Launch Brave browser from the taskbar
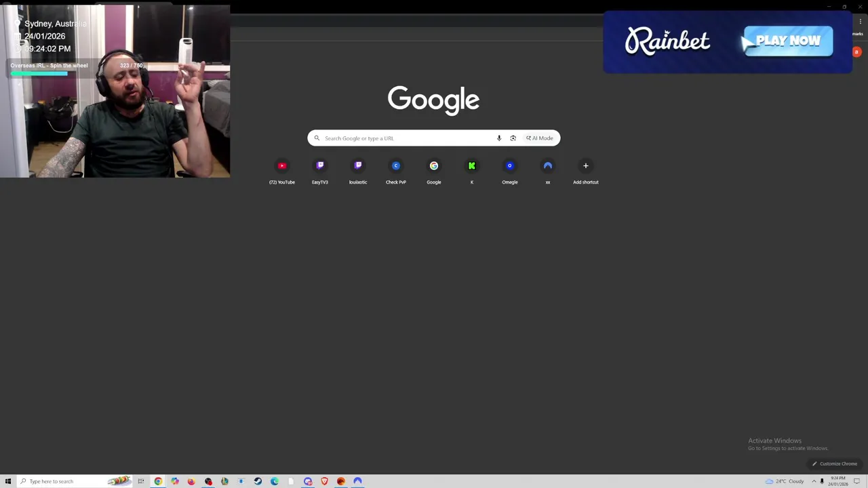The image size is (868, 488). (x=324, y=481)
